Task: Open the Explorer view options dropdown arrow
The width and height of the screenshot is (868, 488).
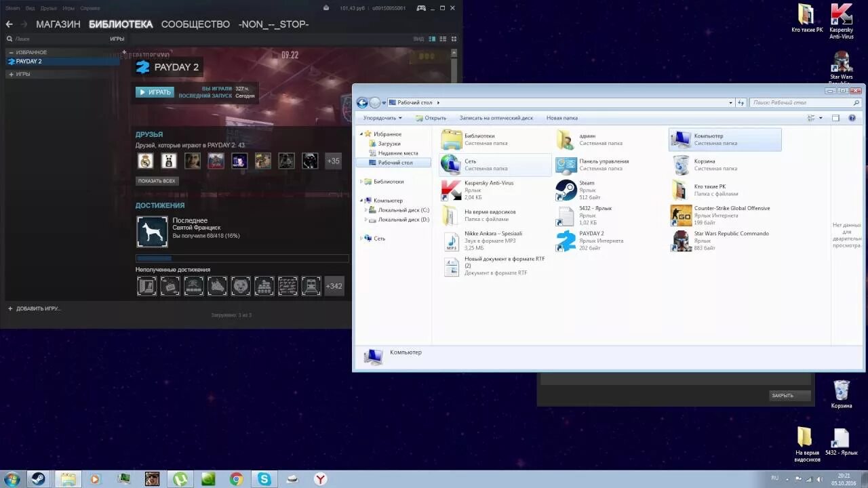Action: (821, 118)
